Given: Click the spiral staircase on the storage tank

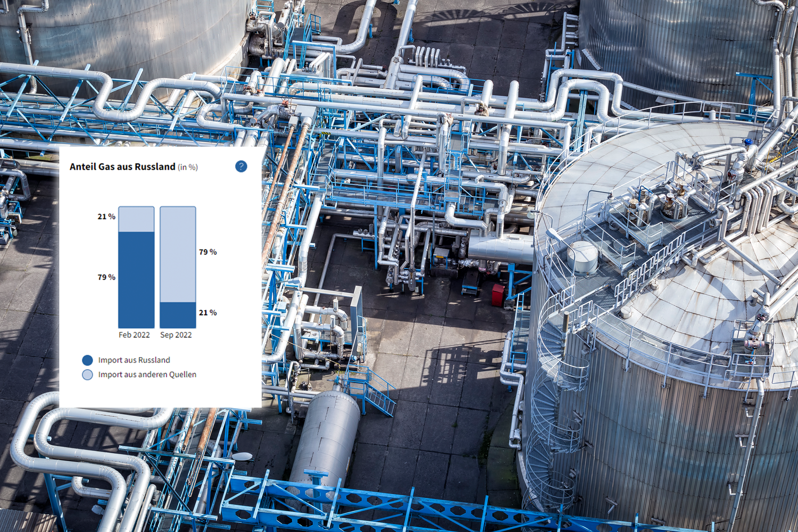Looking at the screenshot, I should pyautogui.click(x=553, y=404).
